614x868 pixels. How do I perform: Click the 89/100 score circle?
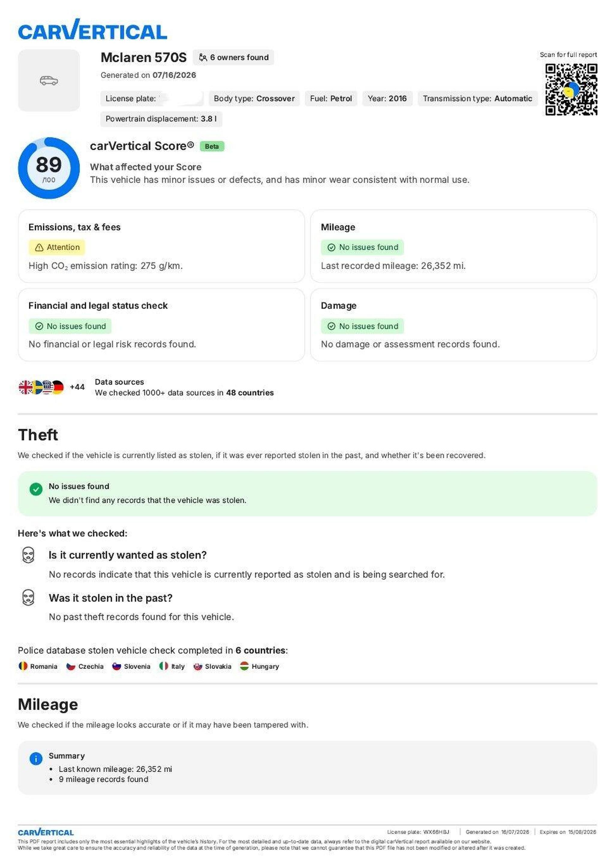coord(49,168)
